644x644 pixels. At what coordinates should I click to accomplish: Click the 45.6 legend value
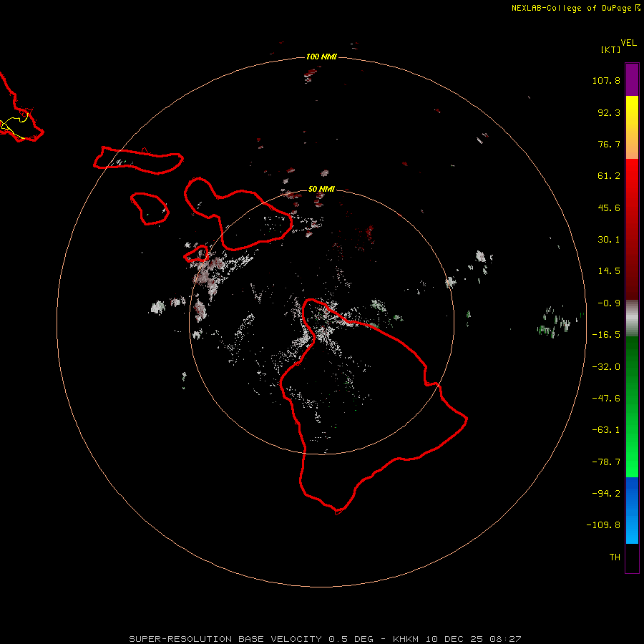click(609, 208)
